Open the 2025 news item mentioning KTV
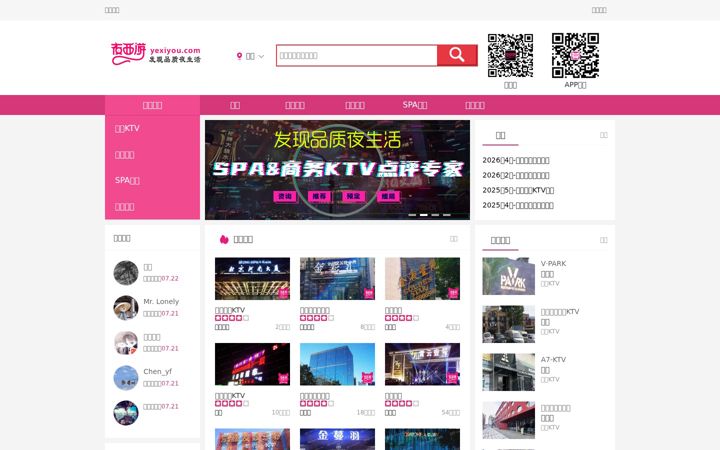 [x=518, y=190]
